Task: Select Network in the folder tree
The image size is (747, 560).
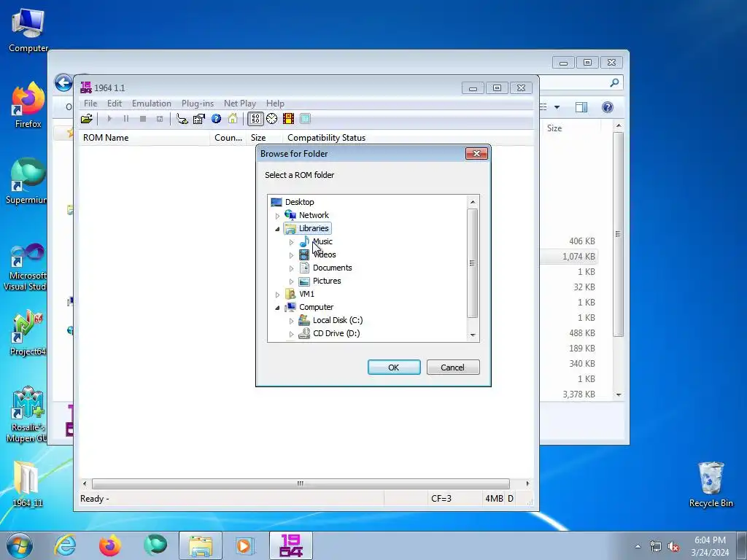Action: pos(314,215)
